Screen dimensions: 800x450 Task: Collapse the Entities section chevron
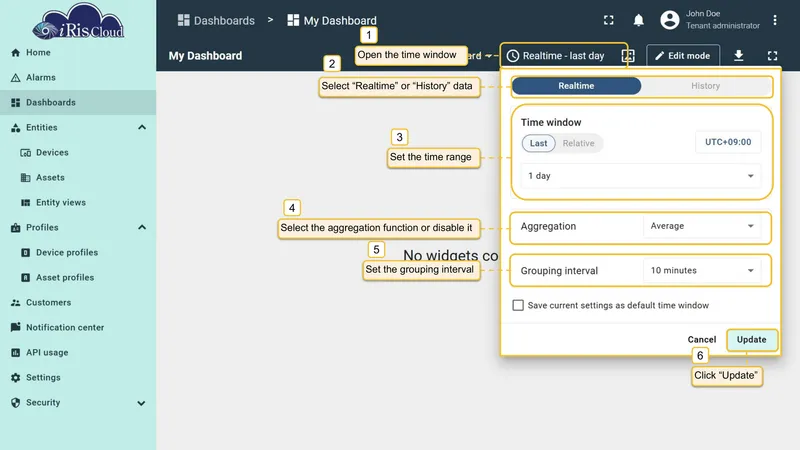pos(142,128)
